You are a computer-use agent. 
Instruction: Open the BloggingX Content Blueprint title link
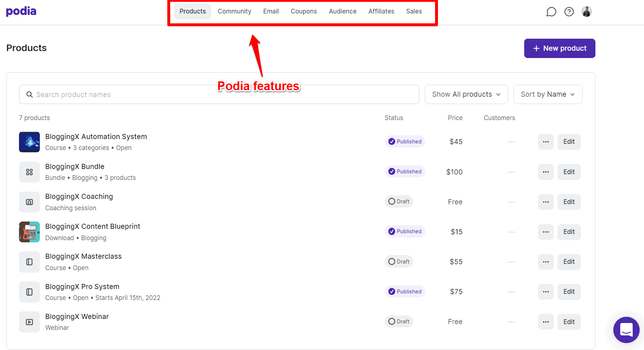coord(93,226)
